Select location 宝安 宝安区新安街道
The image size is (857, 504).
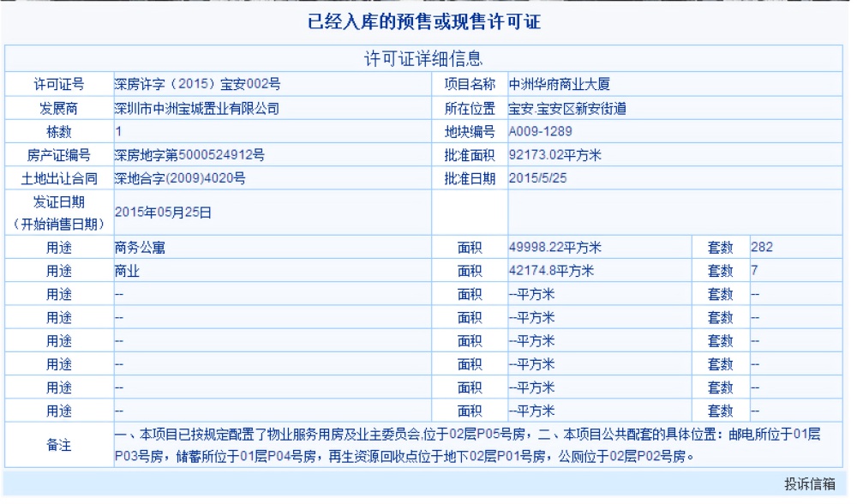pos(567,108)
